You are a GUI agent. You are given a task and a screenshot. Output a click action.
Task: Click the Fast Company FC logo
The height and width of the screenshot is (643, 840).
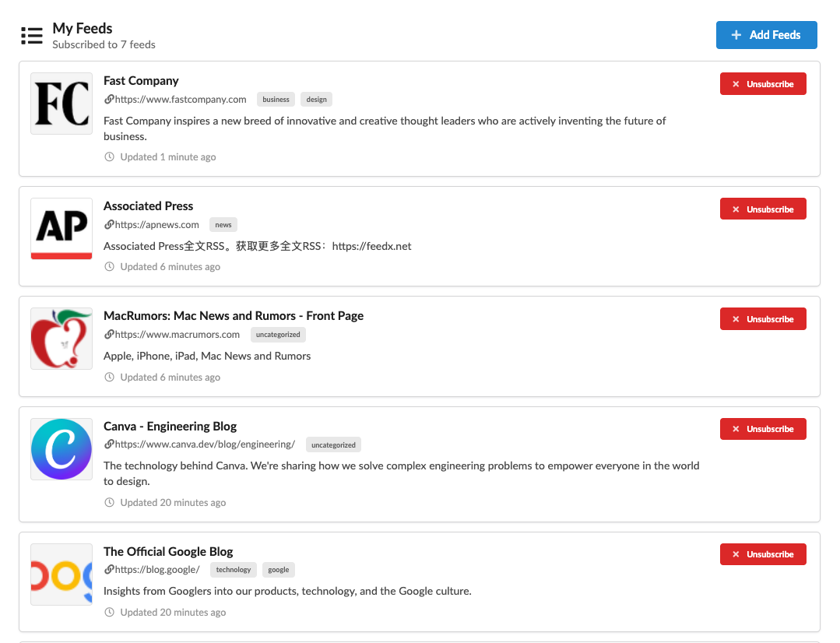point(61,103)
